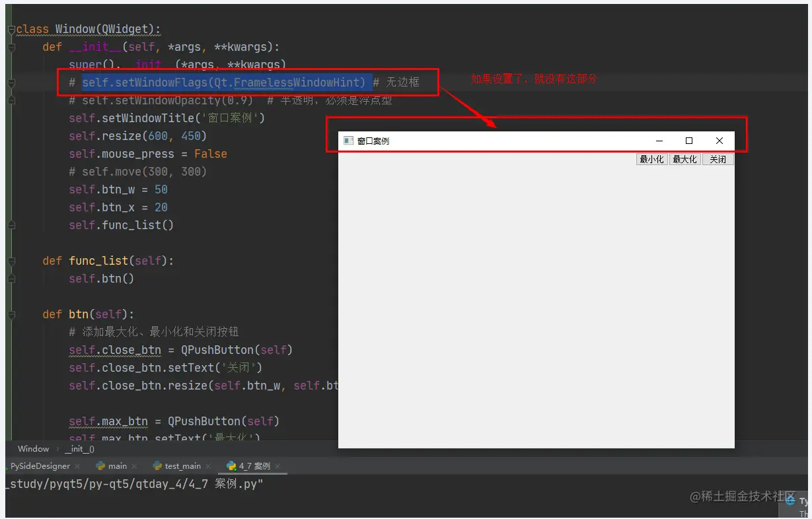The width and height of the screenshot is (812, 519).
Task: Collapse the def __init__ fold marker
Action: point(11,48)
